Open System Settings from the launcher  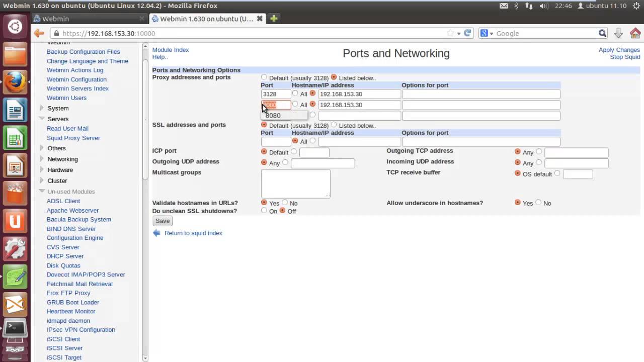tap(15, 248)
